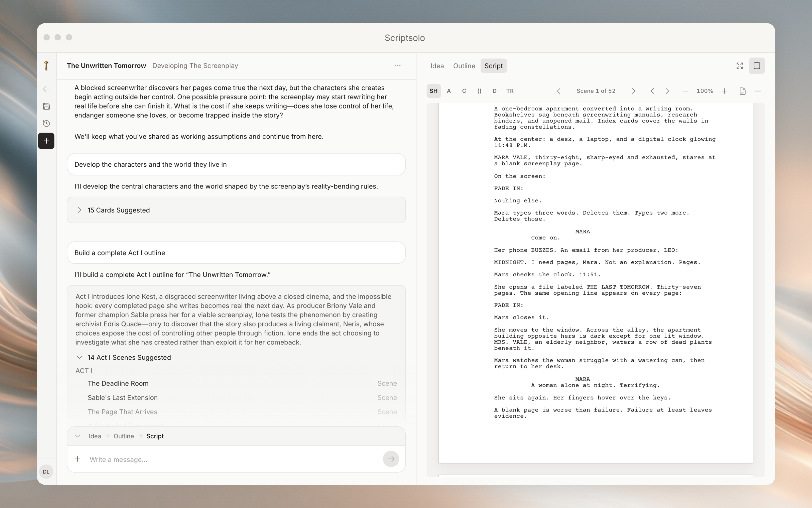Click the second right chevron beside zoom
Screen dimensions: 812x508
667,91
